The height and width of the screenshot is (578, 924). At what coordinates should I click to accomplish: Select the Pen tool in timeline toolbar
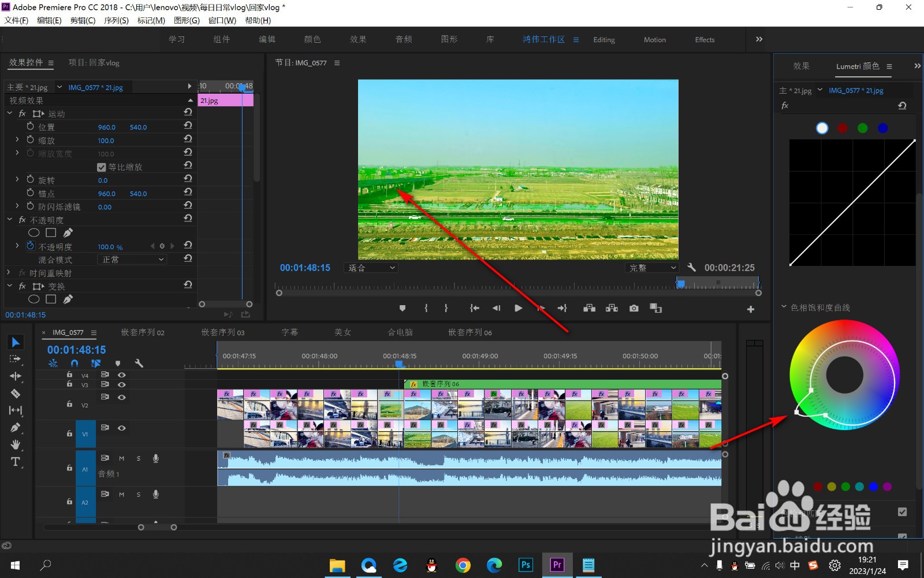(x=16, y=428)
